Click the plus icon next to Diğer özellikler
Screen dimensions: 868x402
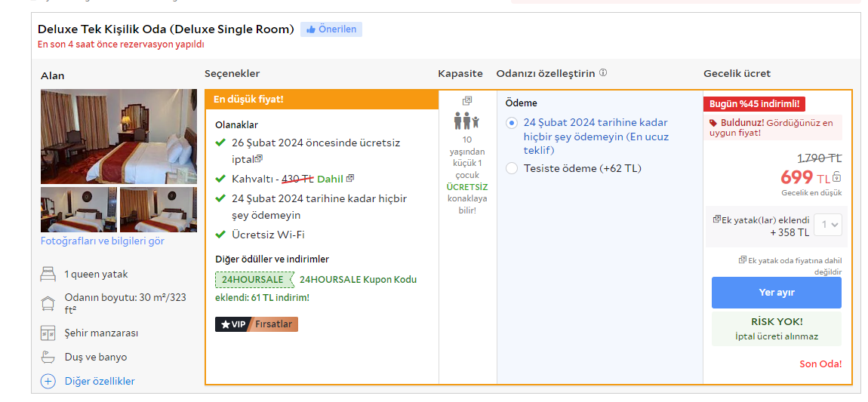tap(48, 381)
